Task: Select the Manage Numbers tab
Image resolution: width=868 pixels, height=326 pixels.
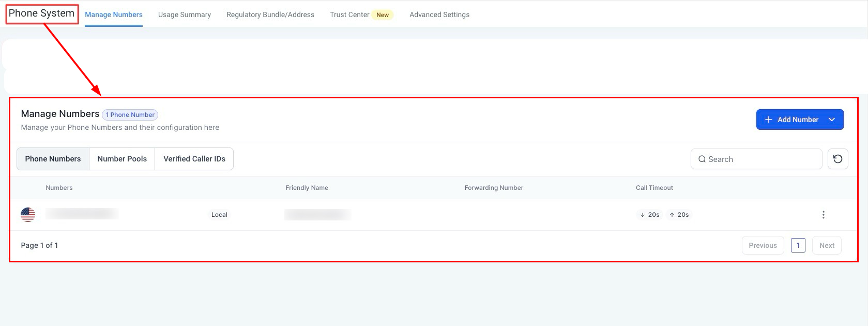Action: 113,14
